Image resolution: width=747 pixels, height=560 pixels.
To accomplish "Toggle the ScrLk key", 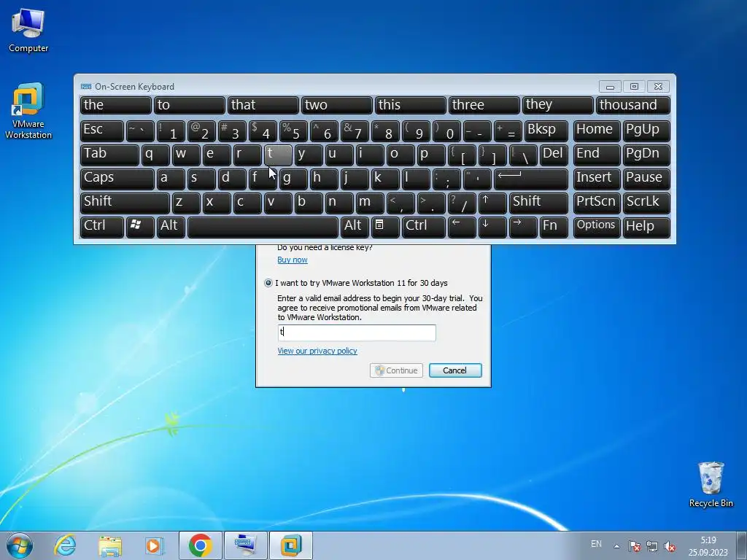I will (646, 203).
